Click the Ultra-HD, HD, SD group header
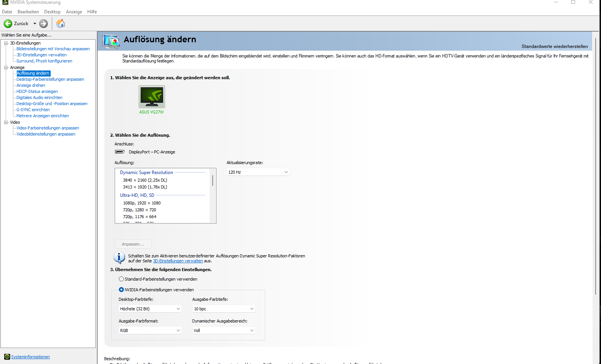This screenshot has height=364, width=601. click(x=137, y=195)
